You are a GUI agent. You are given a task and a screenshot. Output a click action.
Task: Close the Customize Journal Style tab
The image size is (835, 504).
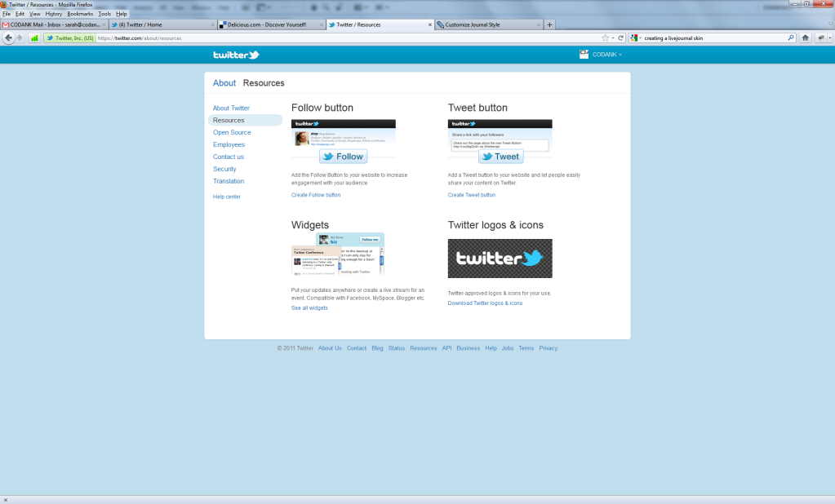539,24
